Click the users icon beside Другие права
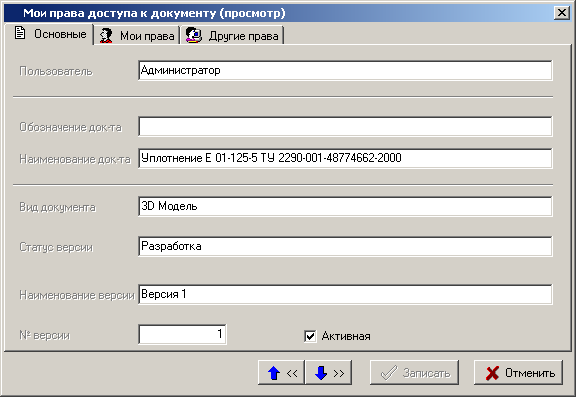Viewport: 576px width, 397px height. 194,35
